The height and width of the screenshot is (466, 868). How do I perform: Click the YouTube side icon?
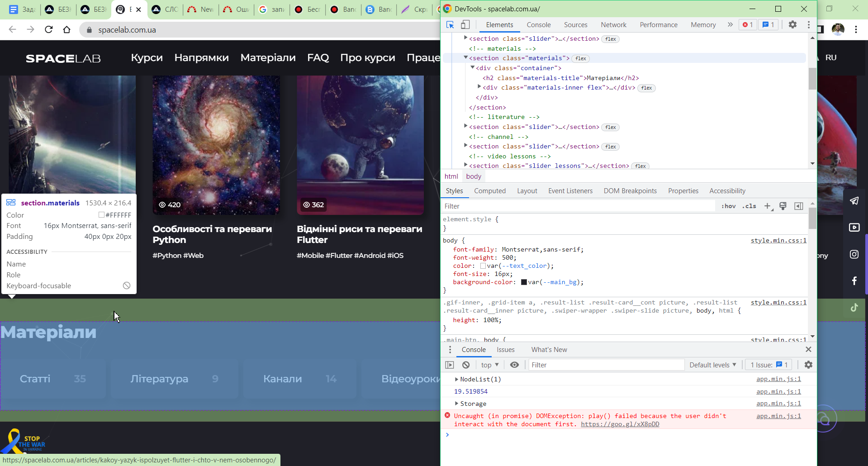tap(854, 228)
